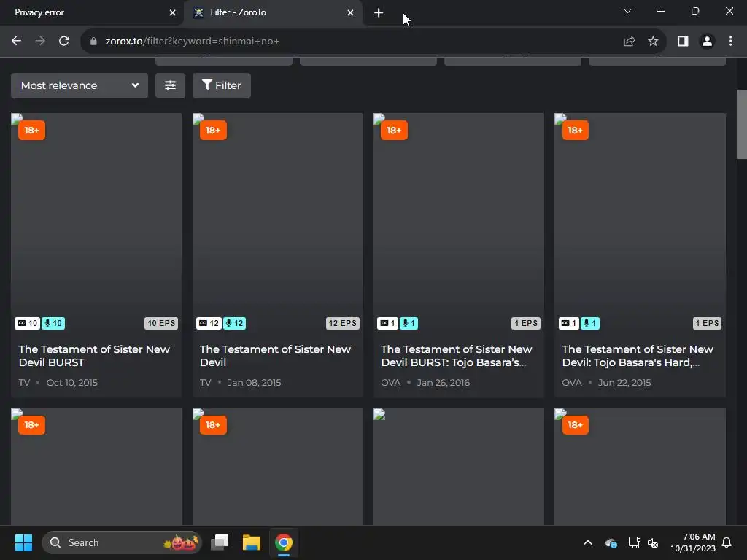Select the Filter - ZoroTo tab

coord(274,13)
